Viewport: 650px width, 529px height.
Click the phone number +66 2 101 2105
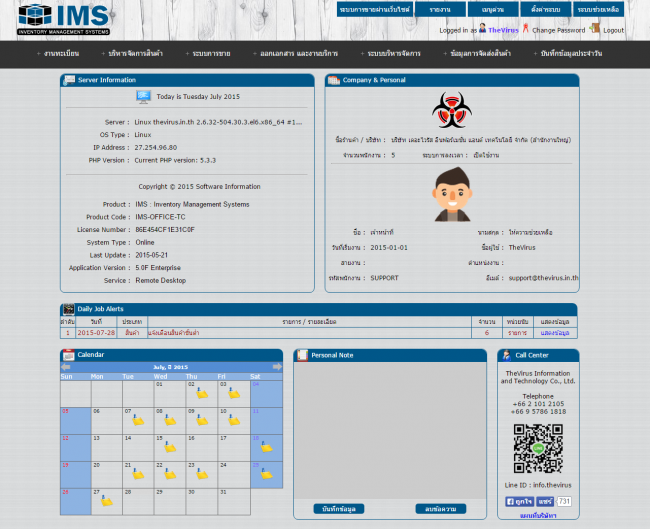click(538, 404)
